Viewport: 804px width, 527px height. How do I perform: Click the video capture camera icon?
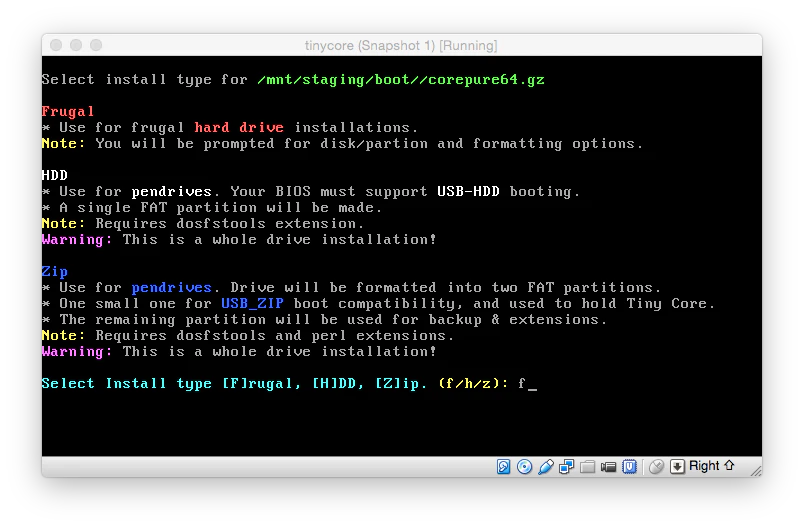click(x=608, y=467)
